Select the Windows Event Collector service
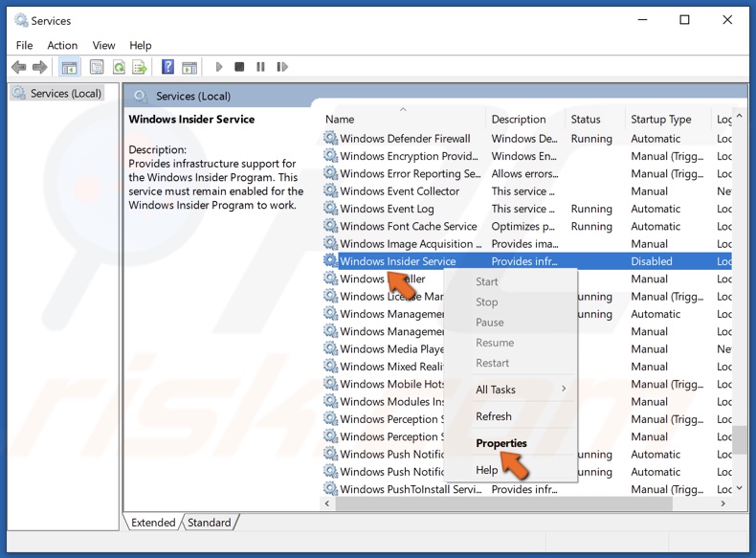Viewport: 756px width, 558px height. click(x=526, y=191)
